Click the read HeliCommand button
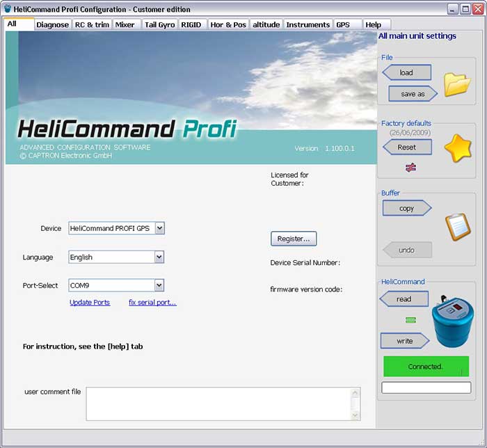This screenshot has height=448, width=487. coord(404,299)
